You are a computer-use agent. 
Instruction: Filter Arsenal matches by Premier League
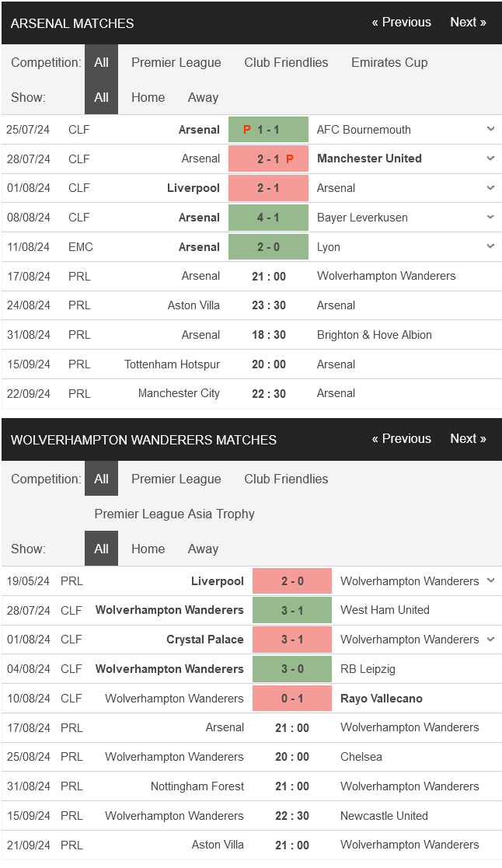coord(176,62)
